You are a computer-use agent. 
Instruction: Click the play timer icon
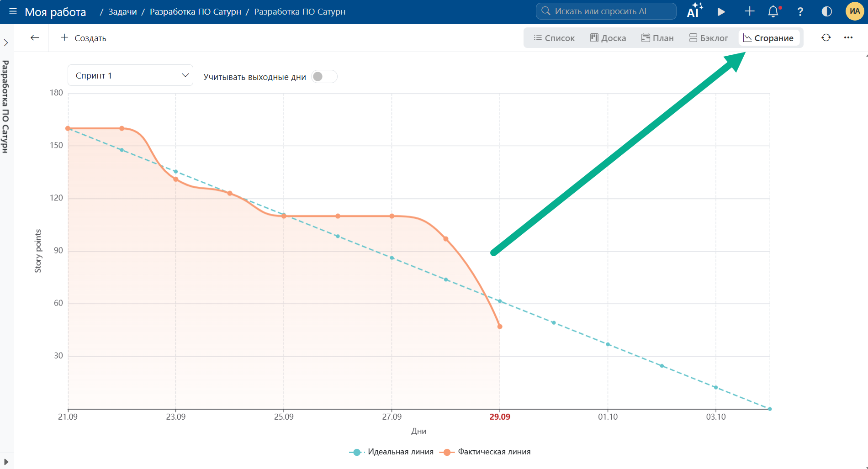point(721,11)
